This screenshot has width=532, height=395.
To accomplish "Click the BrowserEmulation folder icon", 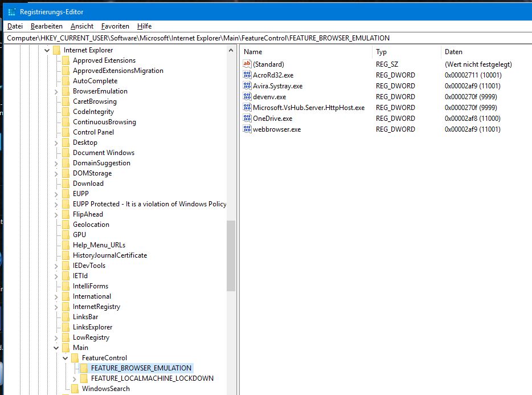I will [66, 91].
